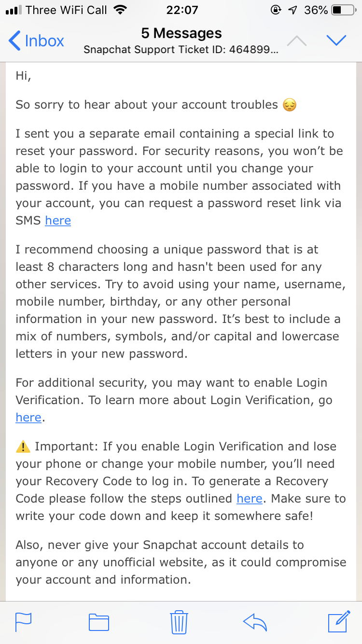Tap the '5 Messages' thread title
Image resolution: width=362 pixels, height=644 pixels.
point(181,33)
